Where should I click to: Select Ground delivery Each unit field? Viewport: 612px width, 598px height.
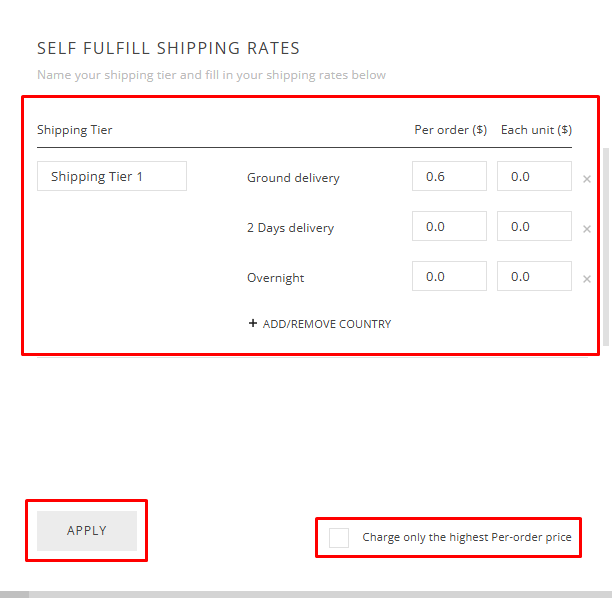(x=534, y=176)
